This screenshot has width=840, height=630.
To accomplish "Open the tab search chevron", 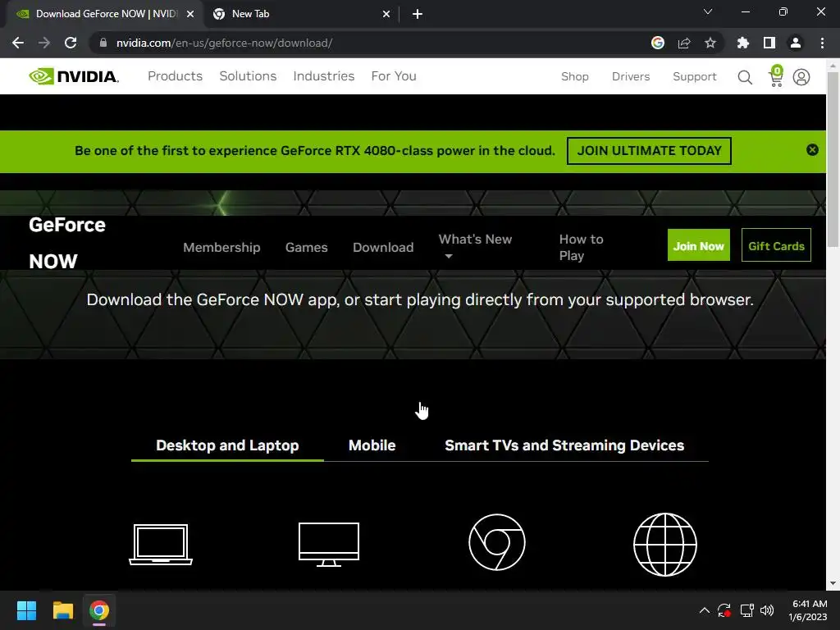I will point(707,11).
